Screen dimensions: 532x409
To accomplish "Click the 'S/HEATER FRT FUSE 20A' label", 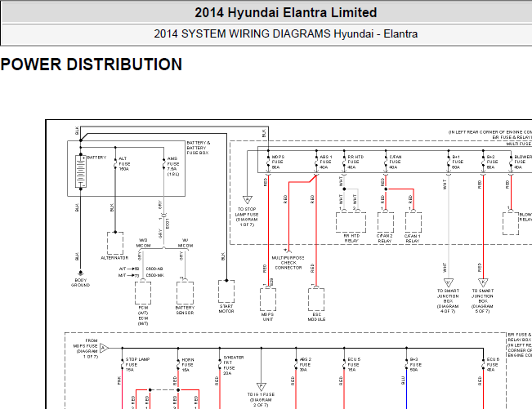I will click(234, 365).
